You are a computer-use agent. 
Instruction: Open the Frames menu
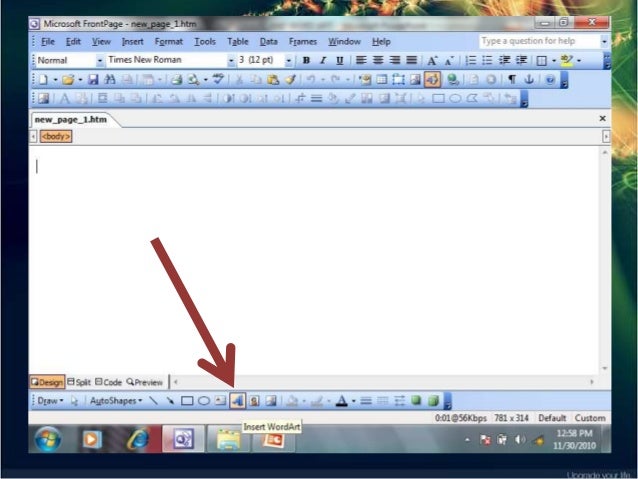coord(303,42)
